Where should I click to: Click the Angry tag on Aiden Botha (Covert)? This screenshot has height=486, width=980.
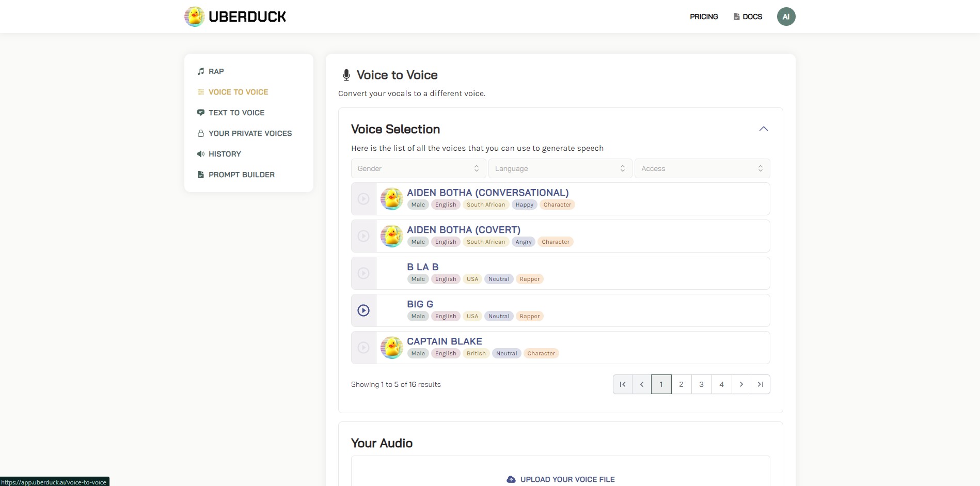pyautogui.click(x=524, y=242)
